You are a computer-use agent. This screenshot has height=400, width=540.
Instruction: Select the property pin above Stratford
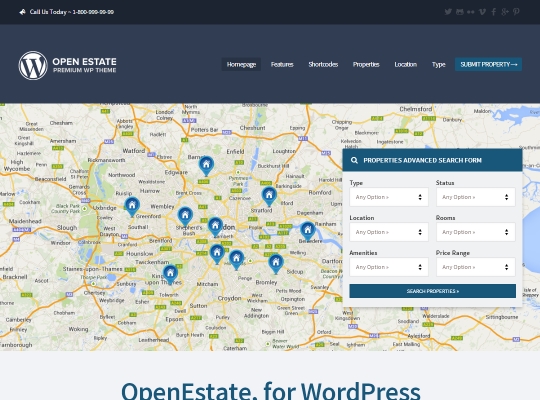pos(269,196)
